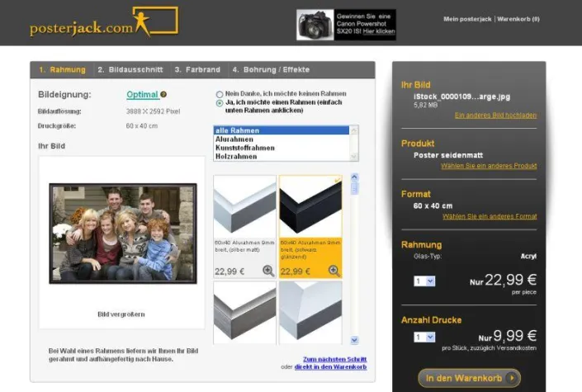The height and width of the screenshot is (392, 582).
Task: Click the info icon next to Optimal
Action: (163, 95)
